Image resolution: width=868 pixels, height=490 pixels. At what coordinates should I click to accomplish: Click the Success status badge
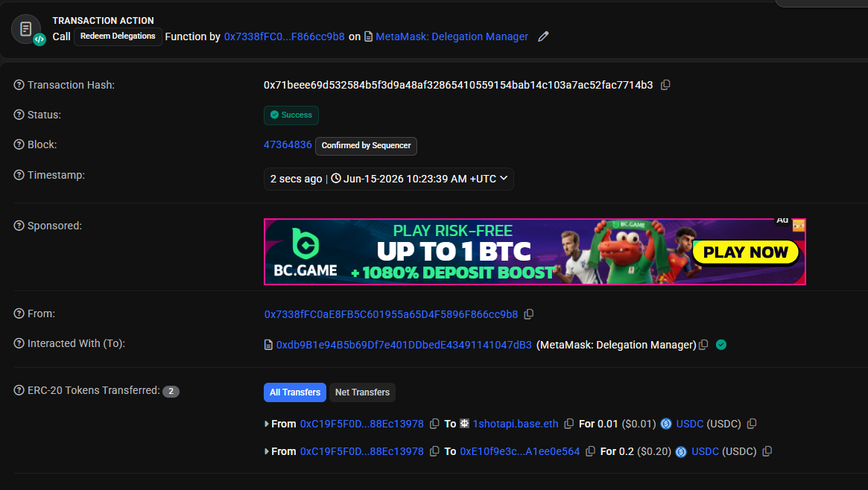(291, 115)
